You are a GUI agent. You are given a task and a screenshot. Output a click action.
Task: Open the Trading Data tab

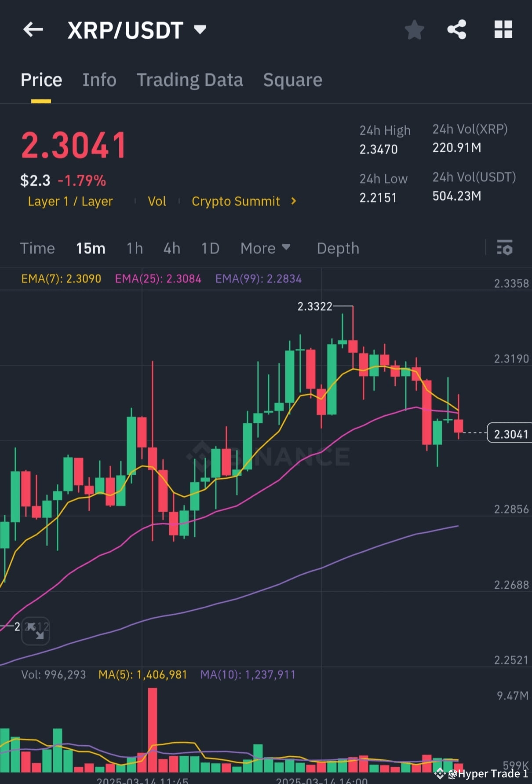[x=189, y=80]
